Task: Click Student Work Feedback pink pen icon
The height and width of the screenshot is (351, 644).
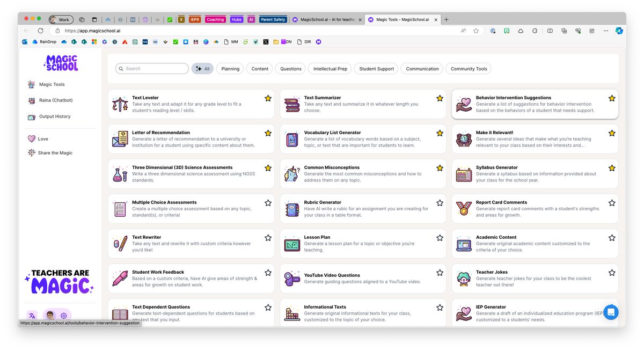Action: [x=120, y=279]
